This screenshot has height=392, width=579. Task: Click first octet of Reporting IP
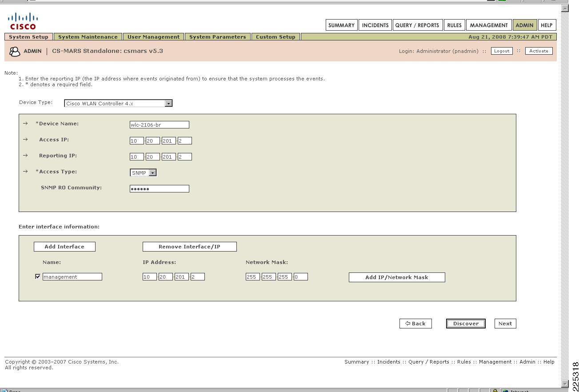[x=137, y=157]
